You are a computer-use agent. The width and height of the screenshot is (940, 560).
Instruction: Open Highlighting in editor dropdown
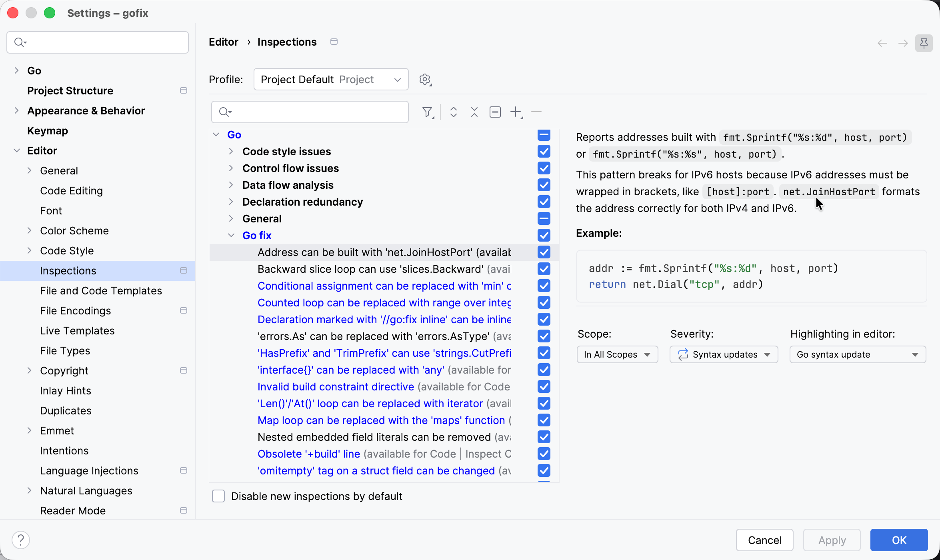[858, 354]
